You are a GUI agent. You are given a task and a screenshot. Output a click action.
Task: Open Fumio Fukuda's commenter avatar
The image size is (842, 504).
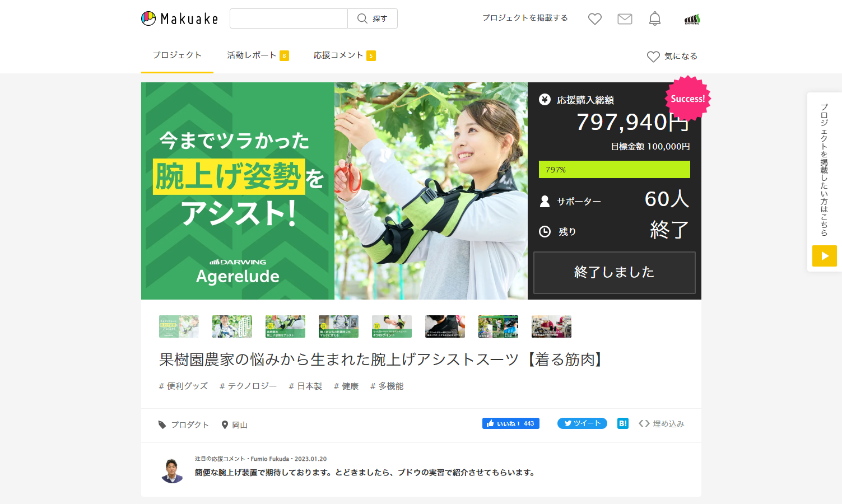tap(173, 470)
